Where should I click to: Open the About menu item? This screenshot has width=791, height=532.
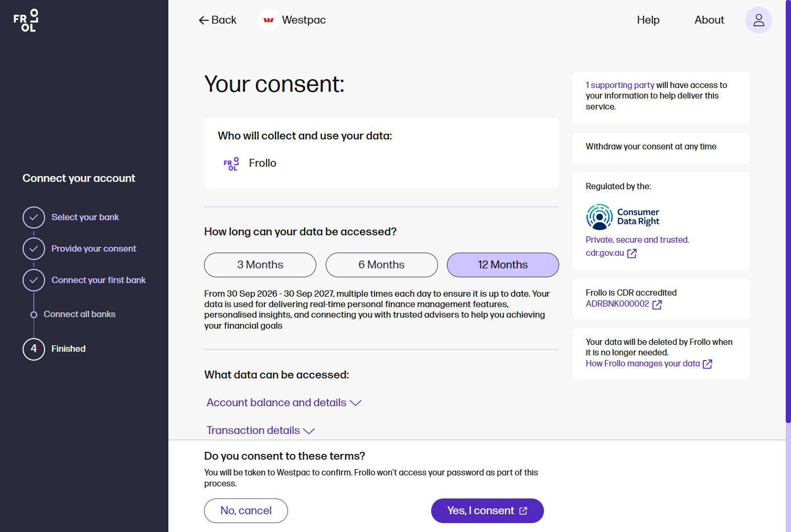[709, 20]
